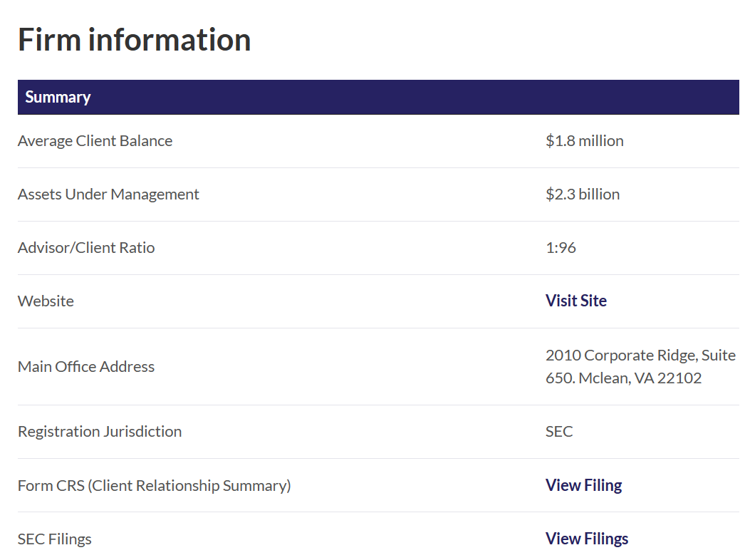Click the $2.3 billion value

pos(582,195)
